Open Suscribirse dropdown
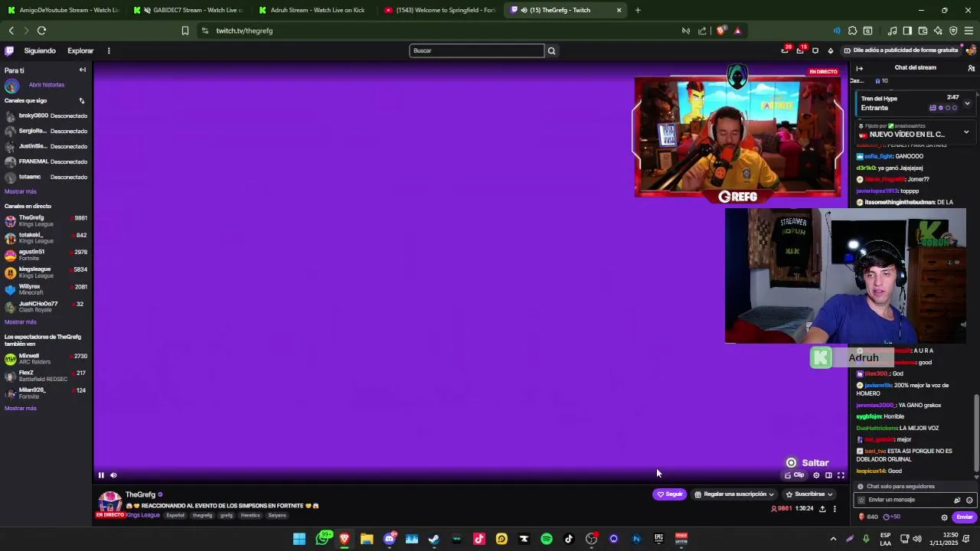Image resolution: width=980 pixels, height=551 pixels. tap(809, 494)
